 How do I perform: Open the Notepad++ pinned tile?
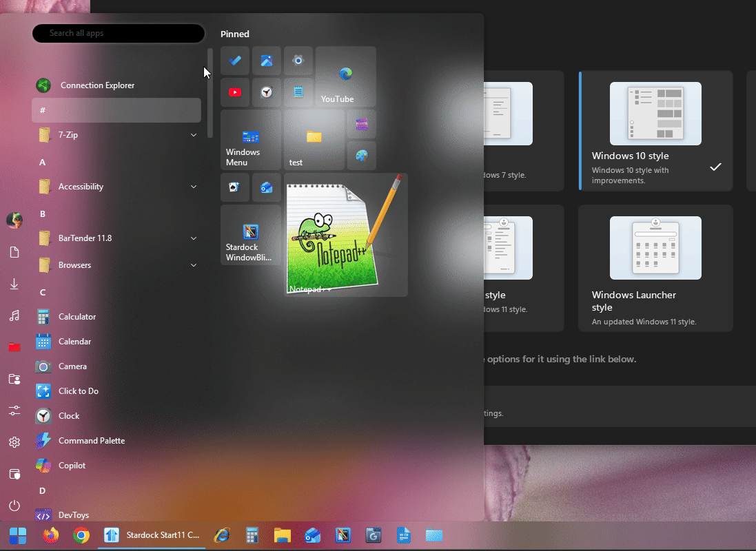point(345,235)
